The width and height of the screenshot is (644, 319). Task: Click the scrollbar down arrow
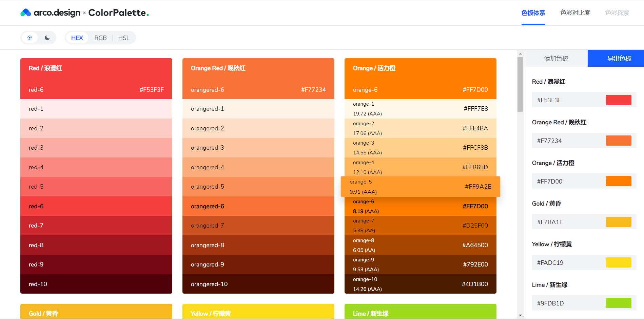[x=520, y=315]
